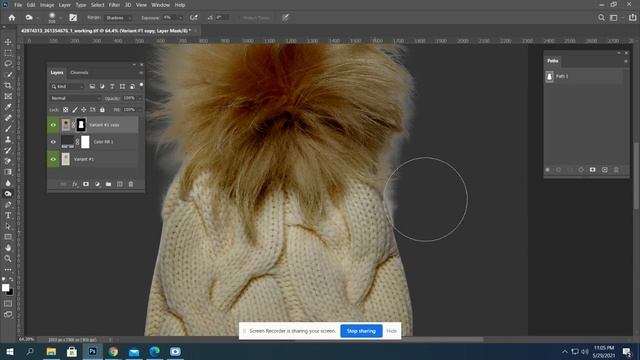Select Path 1 in Paths panel
640x360 pixels.
584,76
